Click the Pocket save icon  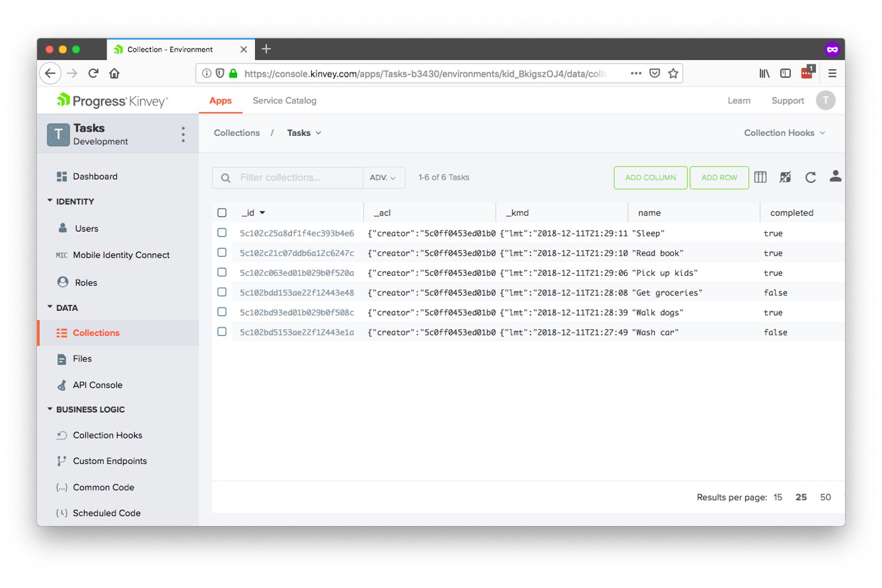point(654,73)
